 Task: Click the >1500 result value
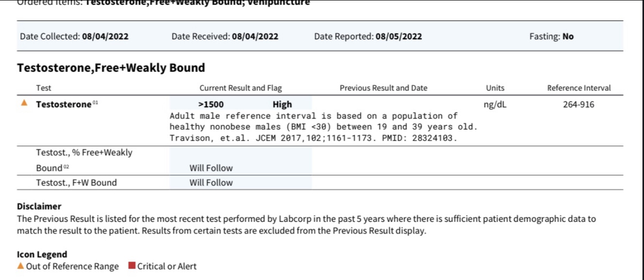(x=211, y=104)
